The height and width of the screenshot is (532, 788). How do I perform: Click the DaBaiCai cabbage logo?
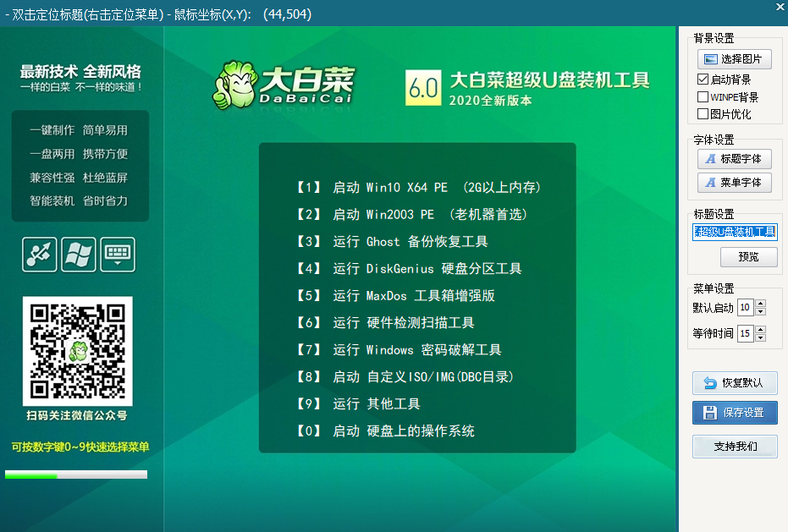[x=284, y=85]
